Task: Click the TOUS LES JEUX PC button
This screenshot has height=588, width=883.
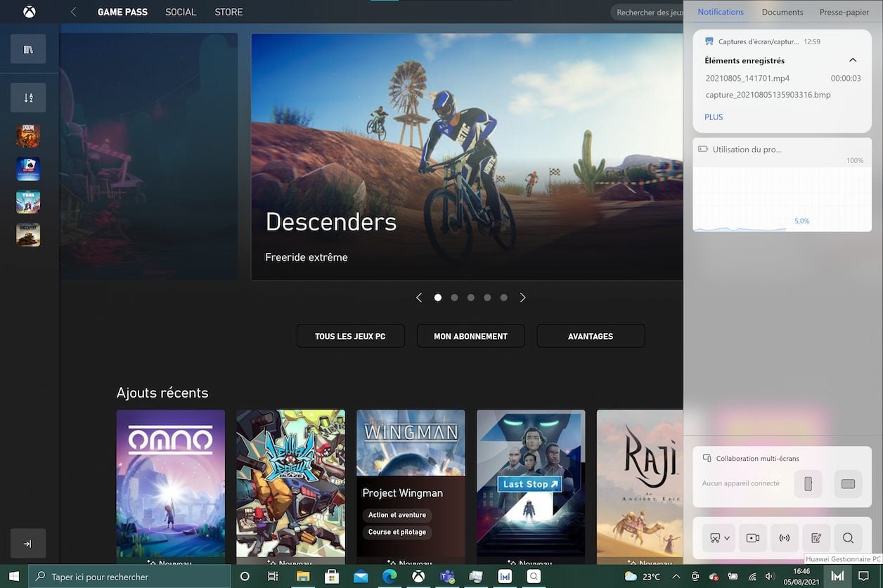Action: pyautogui.click(x=350, y=337)
